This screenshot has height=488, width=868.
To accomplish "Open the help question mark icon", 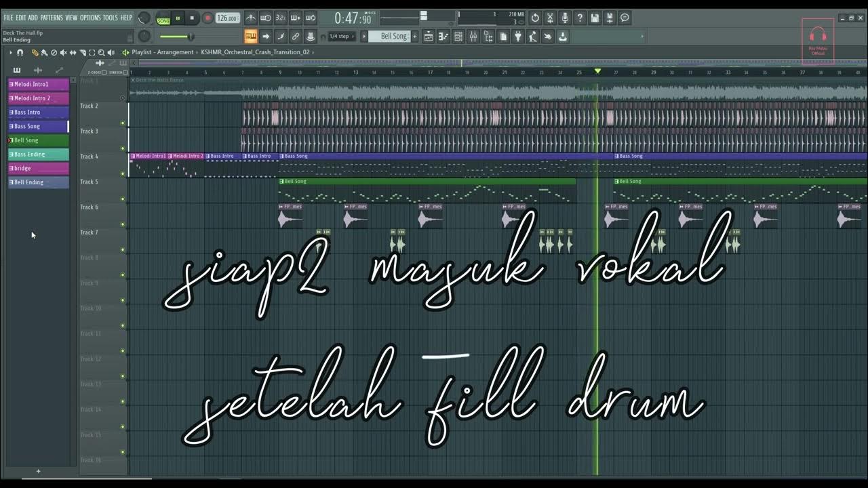I will tap(580, 18).
